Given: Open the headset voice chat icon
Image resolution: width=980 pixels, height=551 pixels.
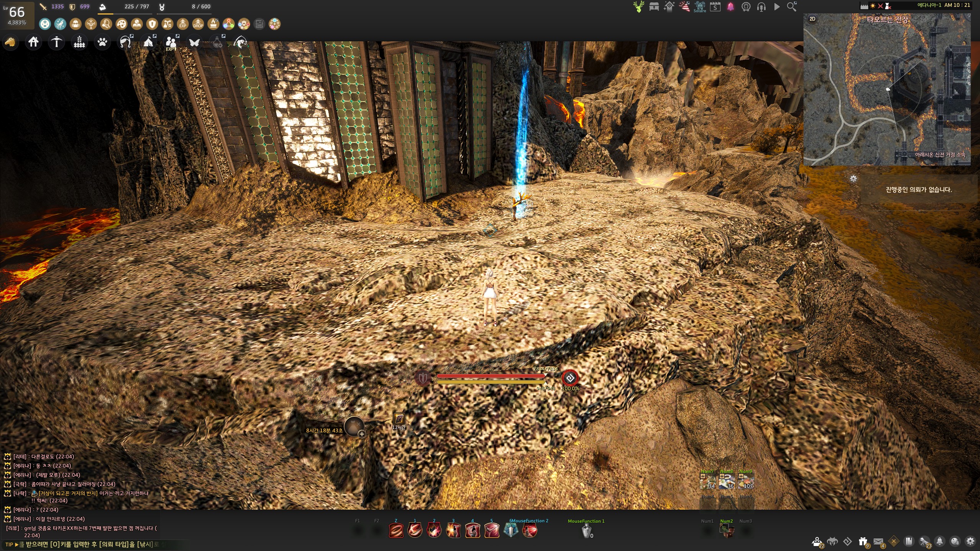Looking at the screenshot, I should tap(761, 7).
